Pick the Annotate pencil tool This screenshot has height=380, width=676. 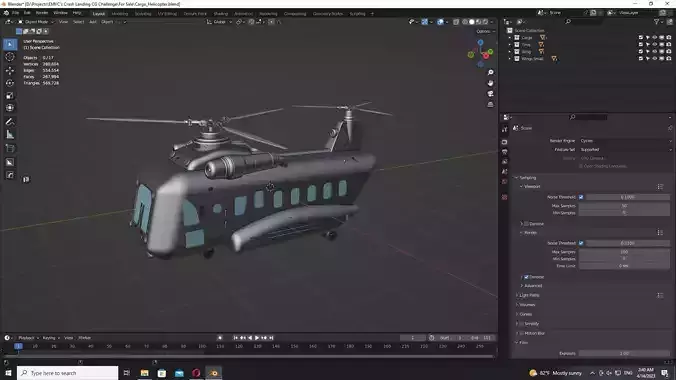coord(10,122)
